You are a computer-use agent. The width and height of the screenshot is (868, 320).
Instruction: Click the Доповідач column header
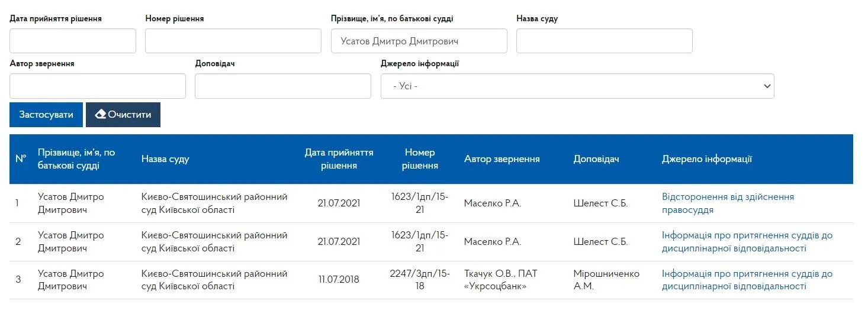click(596, 159)
